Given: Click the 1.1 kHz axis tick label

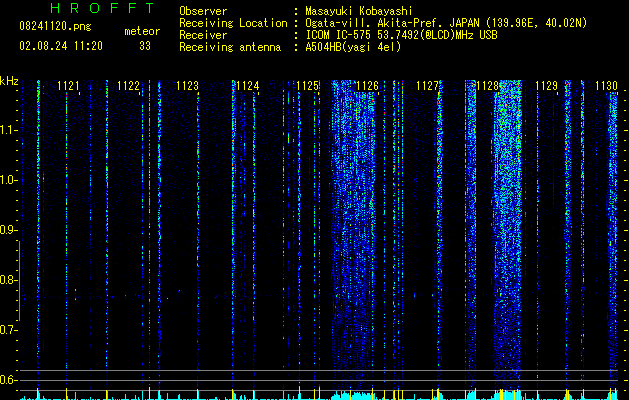Looking at the screenshot, I should coord(8,130).
